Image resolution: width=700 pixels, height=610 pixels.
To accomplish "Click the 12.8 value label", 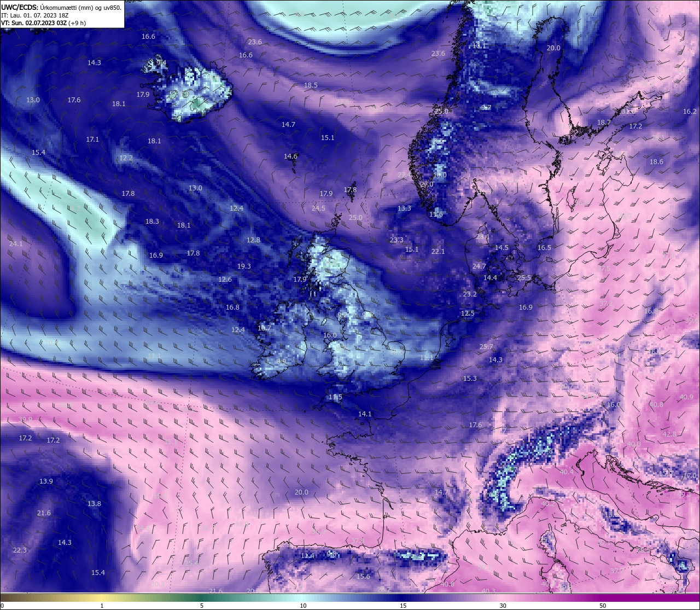I will click(x=253, y=240).
